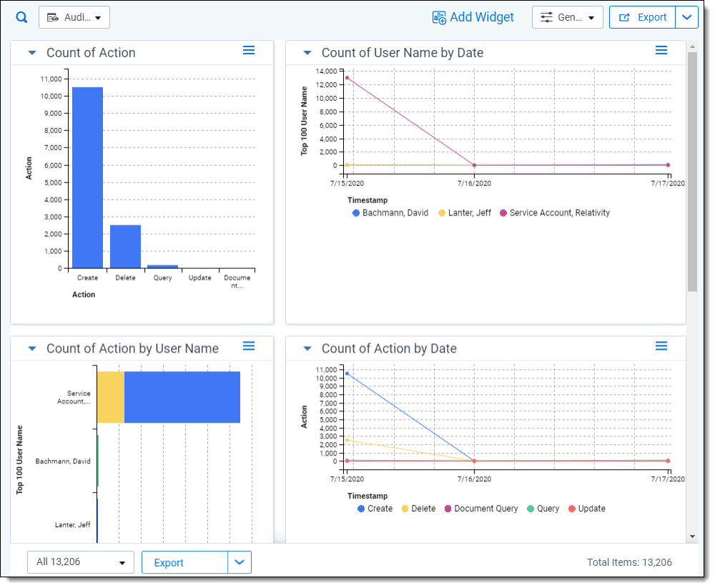
Task: Collapse Count of Action by User Name widget
Action: (x=32, y=348)
